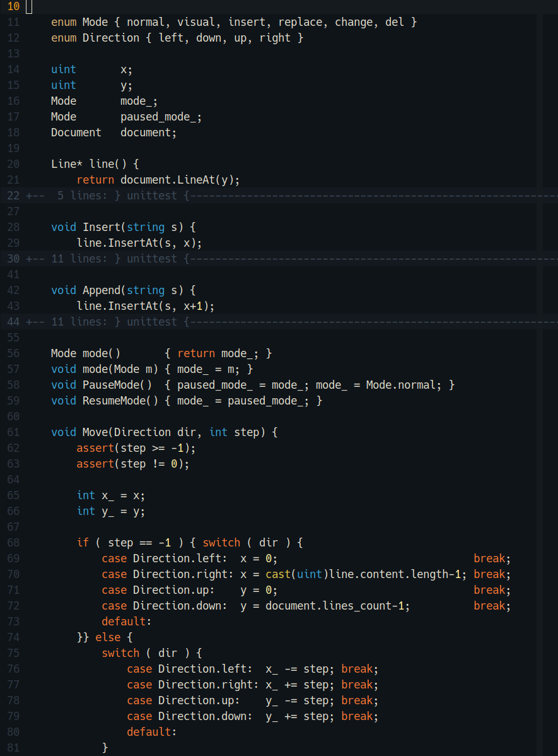Click 'if ( step == -1 )' condition

[x=130, y=543]
